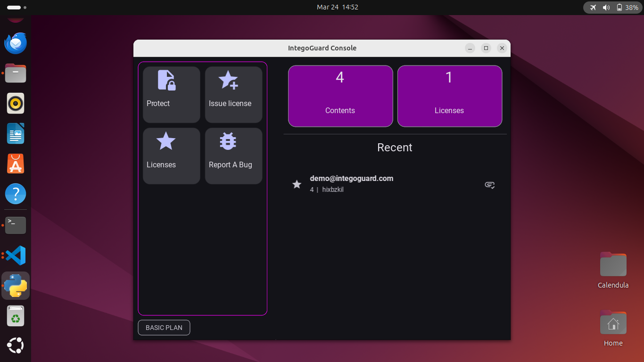This screenshot has width=644, height=362.
Task: Click the Activities workspace indicator pill
Action: (17, 8)
